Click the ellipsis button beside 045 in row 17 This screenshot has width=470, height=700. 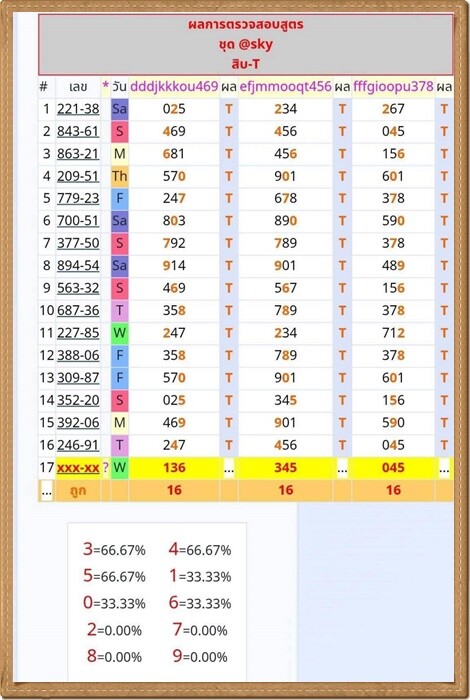point(444,470)
